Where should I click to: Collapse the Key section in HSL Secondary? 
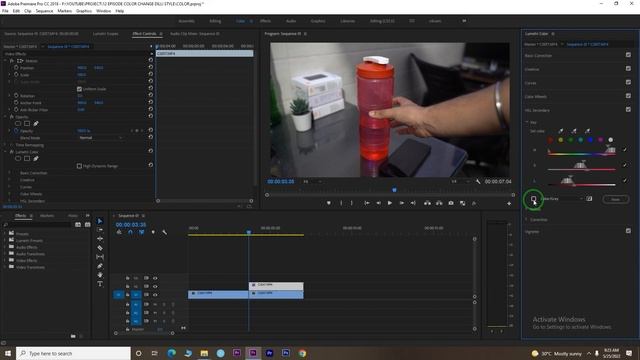527,122
